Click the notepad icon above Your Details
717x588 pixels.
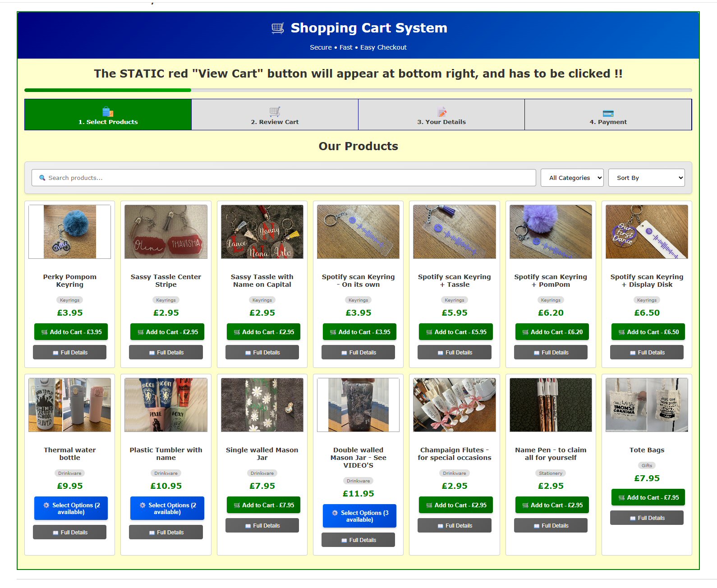[441, 112]
